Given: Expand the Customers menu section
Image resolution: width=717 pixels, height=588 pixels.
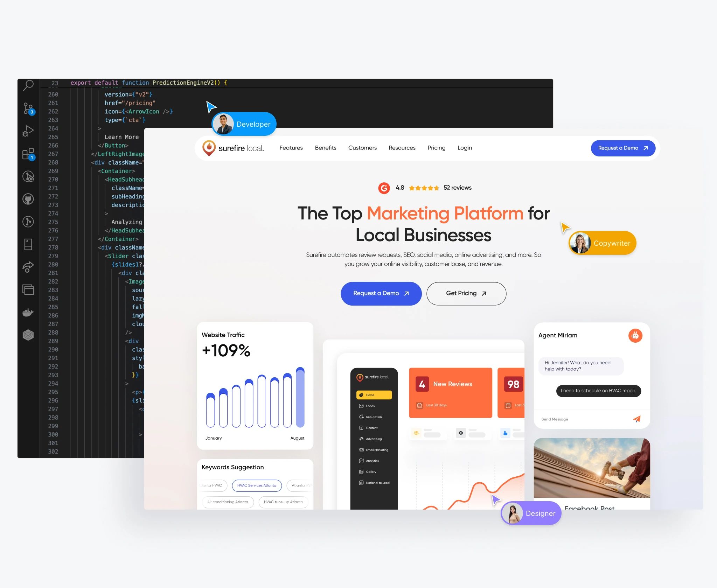Looking at the screenshot, I should pos(362,148).
